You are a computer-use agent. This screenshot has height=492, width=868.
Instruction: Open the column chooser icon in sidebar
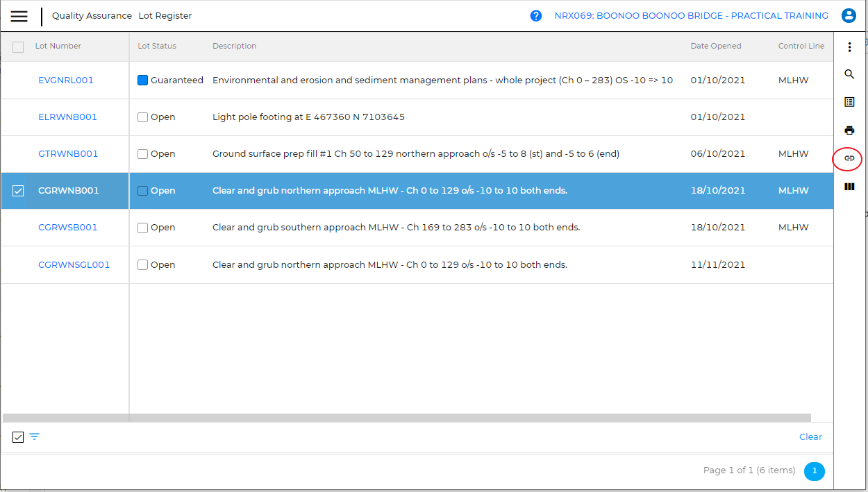pyautogui.click(x=849, y=187)
